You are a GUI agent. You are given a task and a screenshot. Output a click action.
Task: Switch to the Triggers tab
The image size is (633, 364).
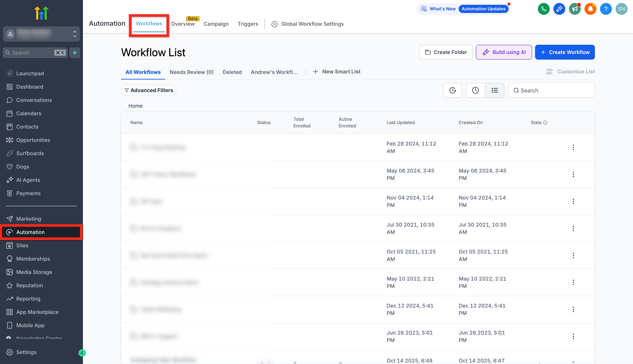tap(248, 24)
